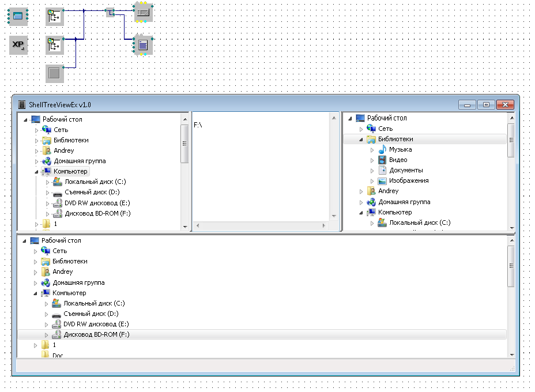
Task: Select the lower tree view component block
Action: 55,45
